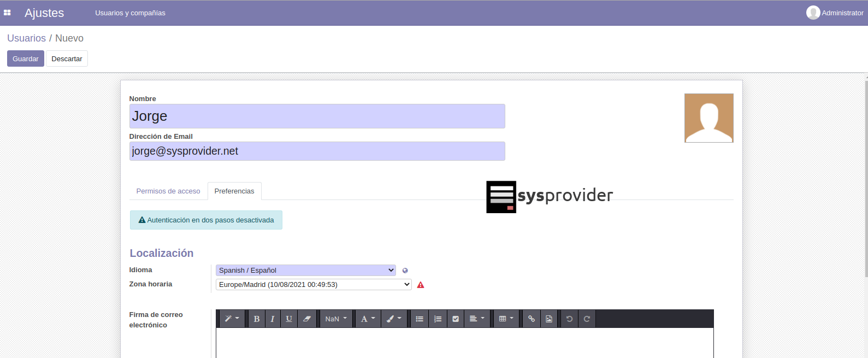Insert a link in the signature

(x=531, y=319)
